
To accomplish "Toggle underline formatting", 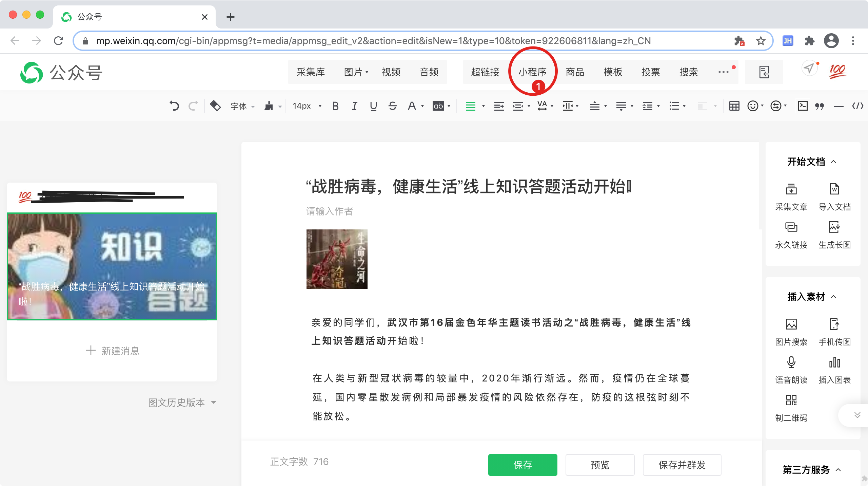I will (373, 106).
